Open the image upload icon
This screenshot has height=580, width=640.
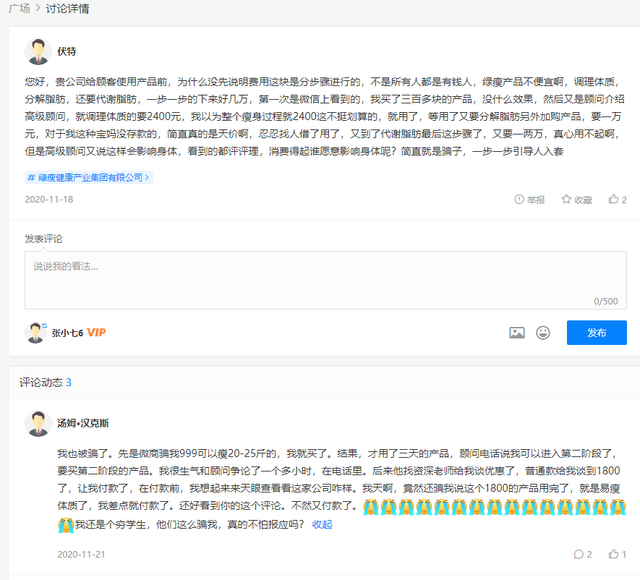tap(517, 332)
